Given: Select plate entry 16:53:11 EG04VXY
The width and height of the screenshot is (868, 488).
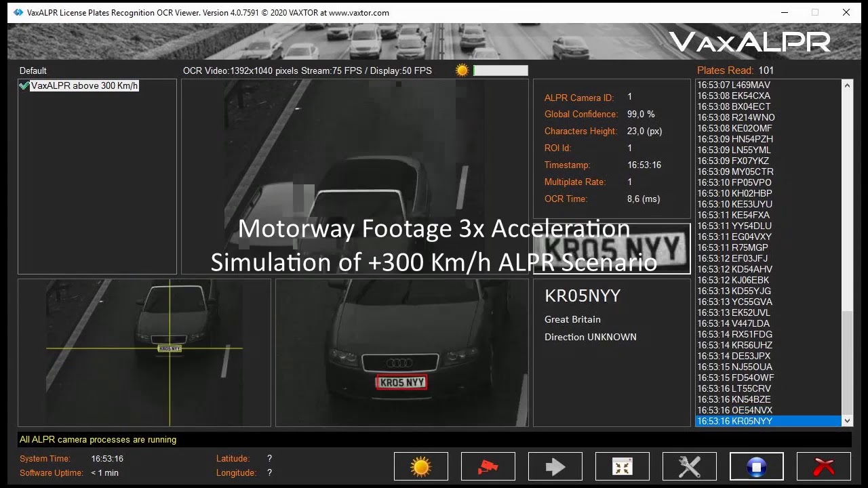Looking at the screenshot, I should 769,237.
